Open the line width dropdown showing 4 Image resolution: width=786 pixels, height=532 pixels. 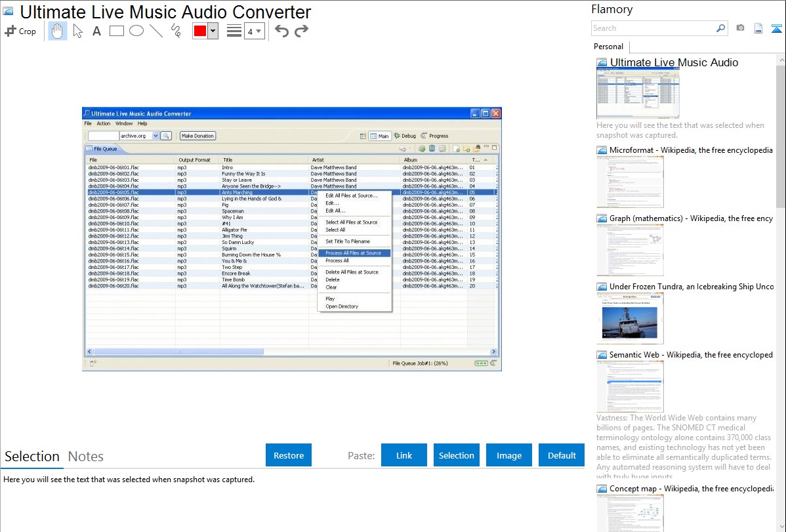(254, 31)
